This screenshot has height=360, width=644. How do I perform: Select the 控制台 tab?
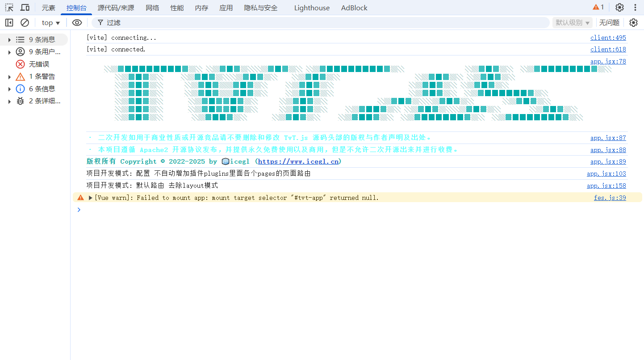(76, 8)
